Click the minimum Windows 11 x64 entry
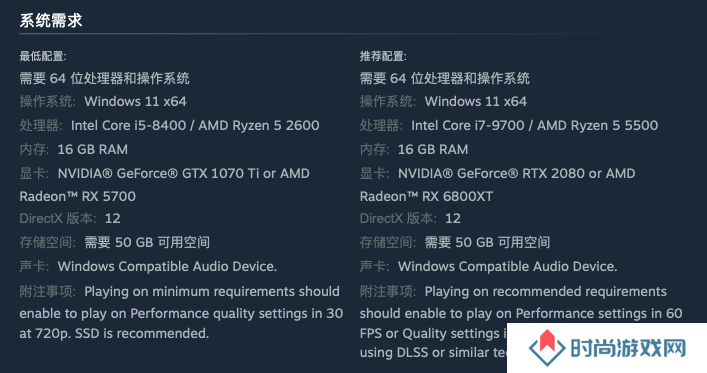 pyautogui.click(x=135, y=101)
